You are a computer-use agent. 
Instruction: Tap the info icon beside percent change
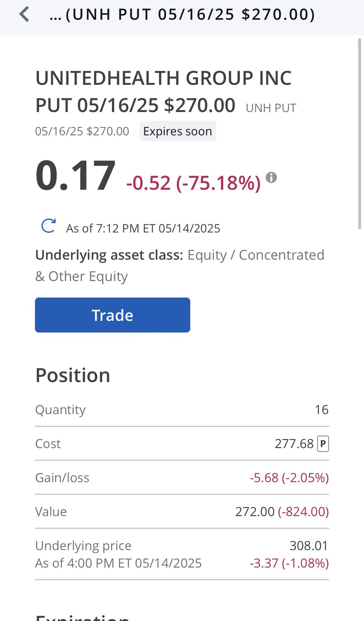[x=271, y=177]
